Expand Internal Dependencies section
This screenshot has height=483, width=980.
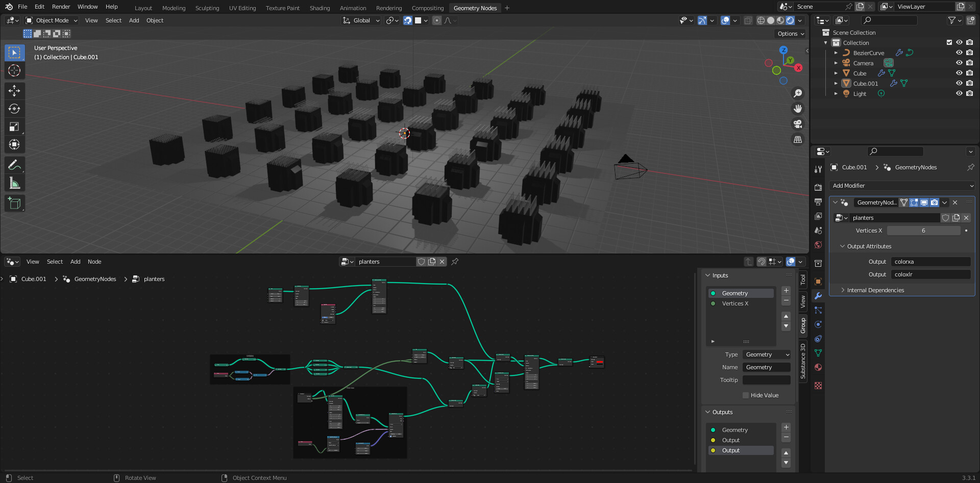tap(842, 290)
